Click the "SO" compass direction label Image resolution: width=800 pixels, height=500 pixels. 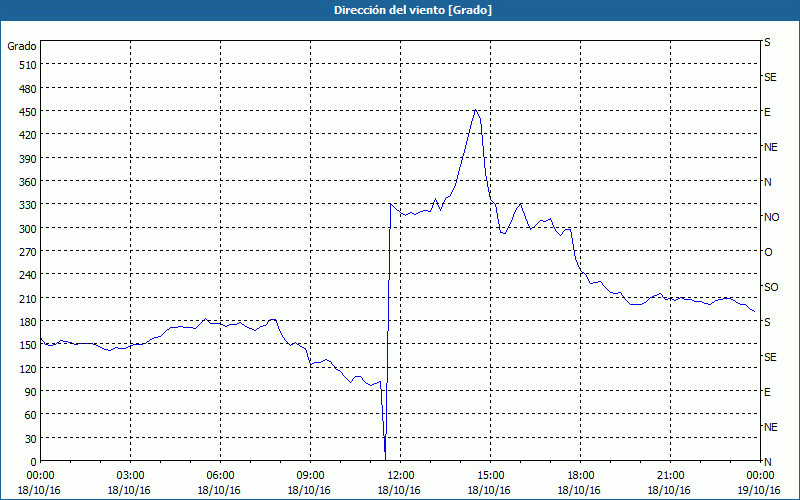click(x=771, y=287)
